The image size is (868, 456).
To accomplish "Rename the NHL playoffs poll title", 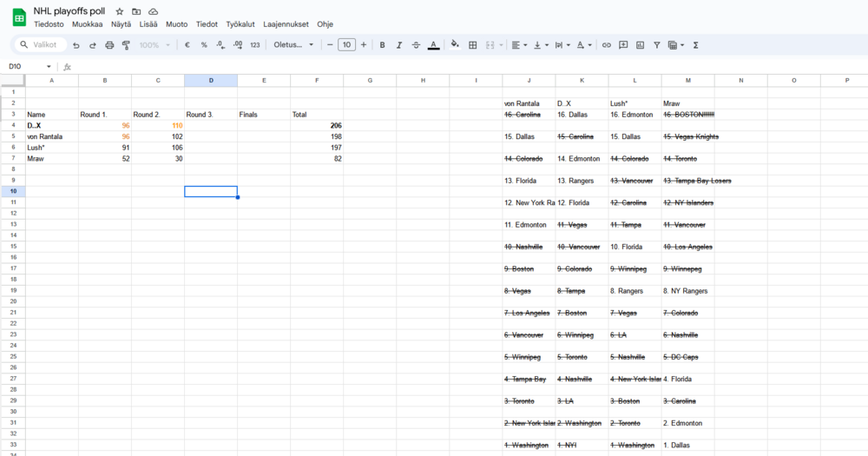I will click(69, 11).
